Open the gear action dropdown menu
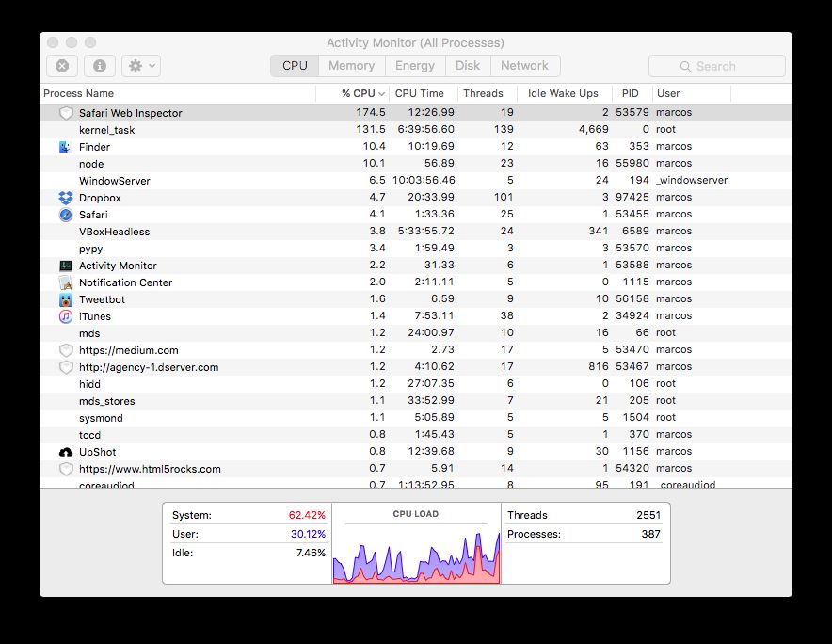 (x=140, y=66)
